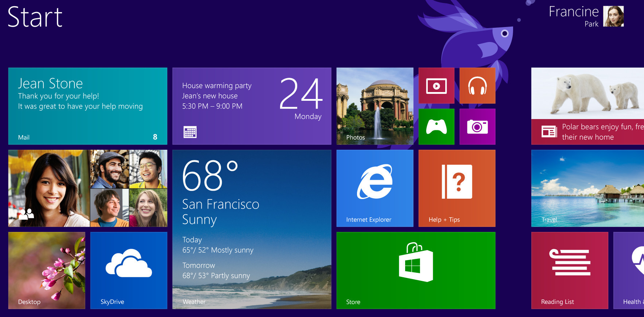Switch to the Desktop tile
This screenshot has width=644, height=317.
(47, 270)
